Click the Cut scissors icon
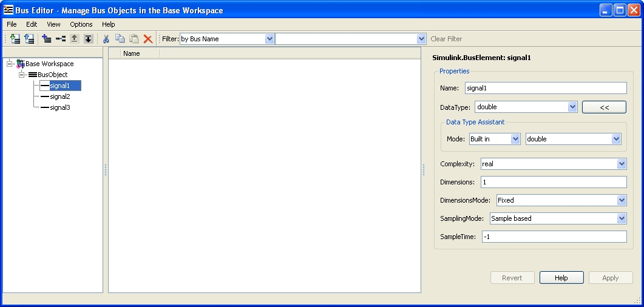The height and width of the screenshot is (307, 644). pos(106,39)
